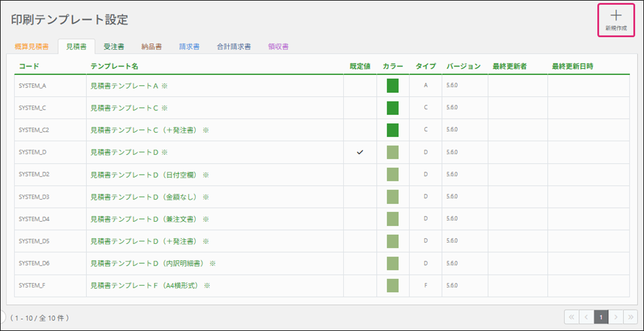Viewport: 644px width, 331px height.
Task: Click page number 1 in pagination
Action: [601, 317]
